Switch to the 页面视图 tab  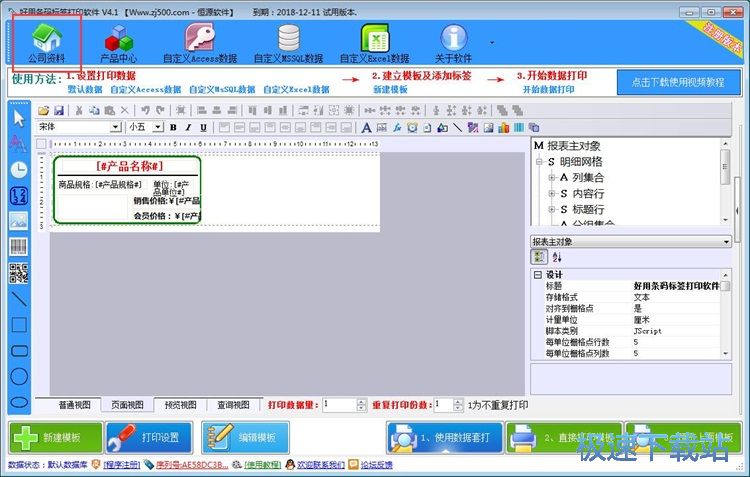coord(127,405)
